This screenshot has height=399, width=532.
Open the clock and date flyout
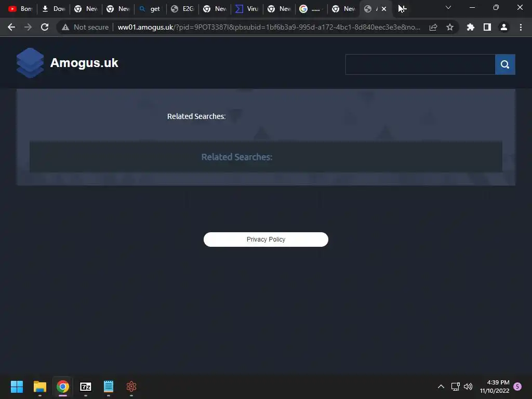495,387
